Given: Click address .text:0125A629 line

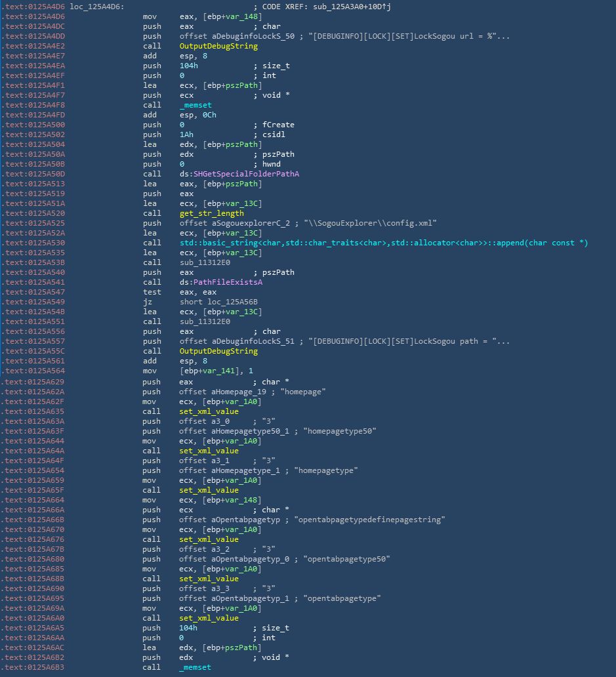Looking at the screenshot, I should [x=35, y=382].
